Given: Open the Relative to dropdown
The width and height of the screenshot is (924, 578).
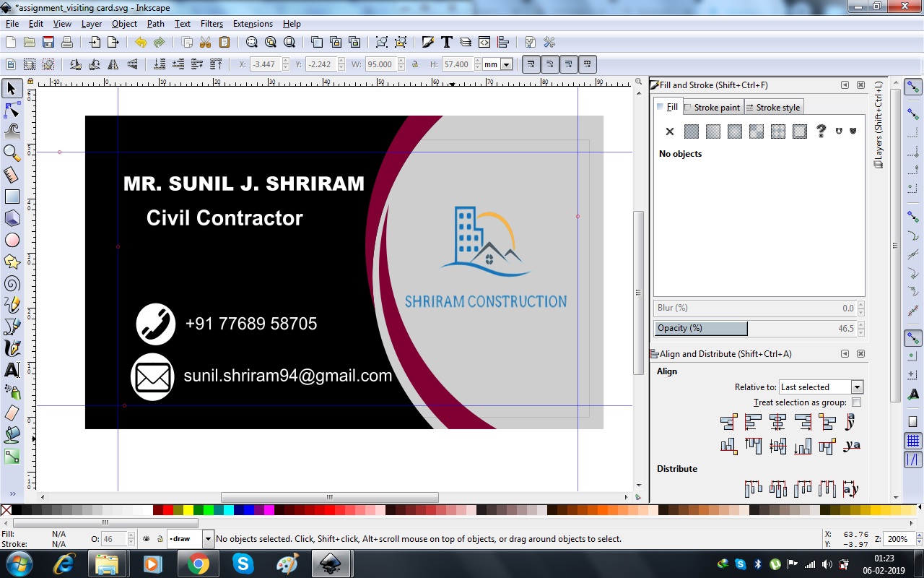Looking at the screenshot, I should 821,387.
